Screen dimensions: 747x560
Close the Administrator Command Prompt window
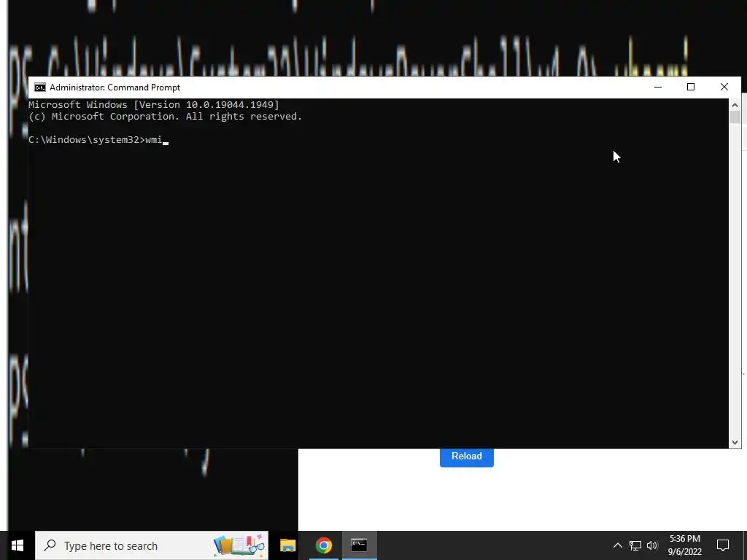(x=724, y=87)
